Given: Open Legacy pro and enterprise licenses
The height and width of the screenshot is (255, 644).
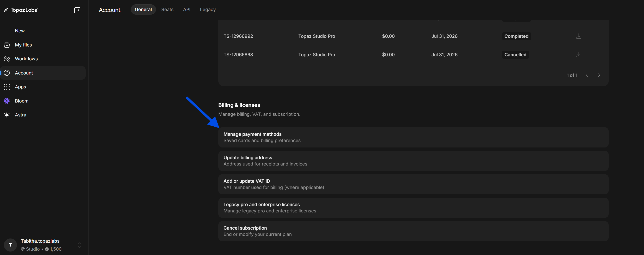Looking at the screenshot, I should [413, 208].
